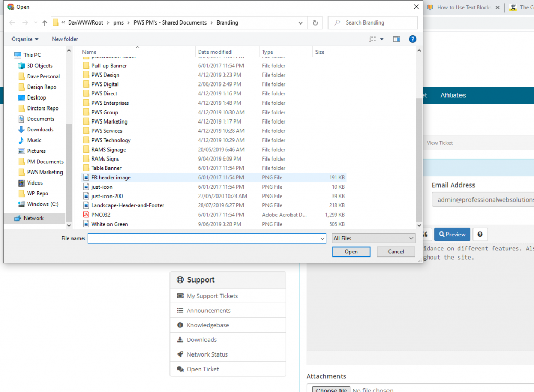
Task: Expand the address bar history dropdown
Action: coord(301,23)
